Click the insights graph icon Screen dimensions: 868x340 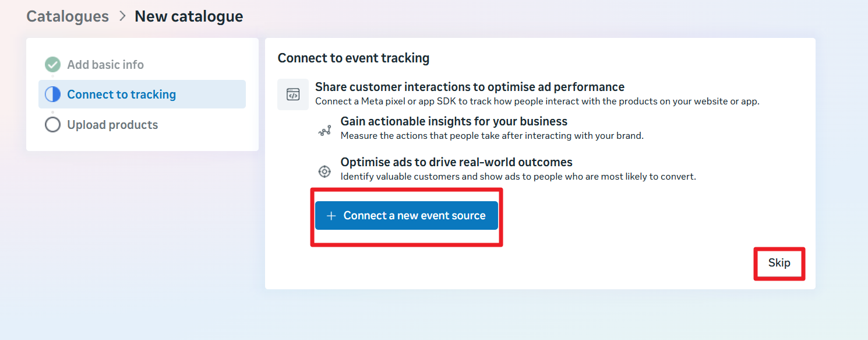tap(324, 131)
